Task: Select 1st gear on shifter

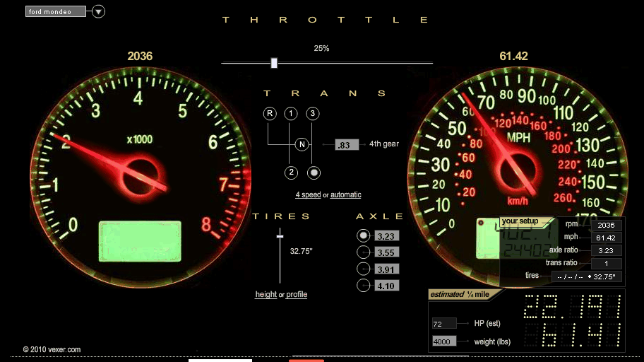Action: tap(291, 114)
